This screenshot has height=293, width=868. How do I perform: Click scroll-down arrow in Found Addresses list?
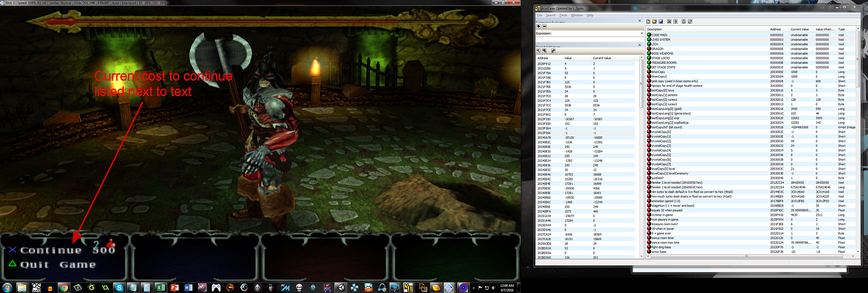coord(642,256)
